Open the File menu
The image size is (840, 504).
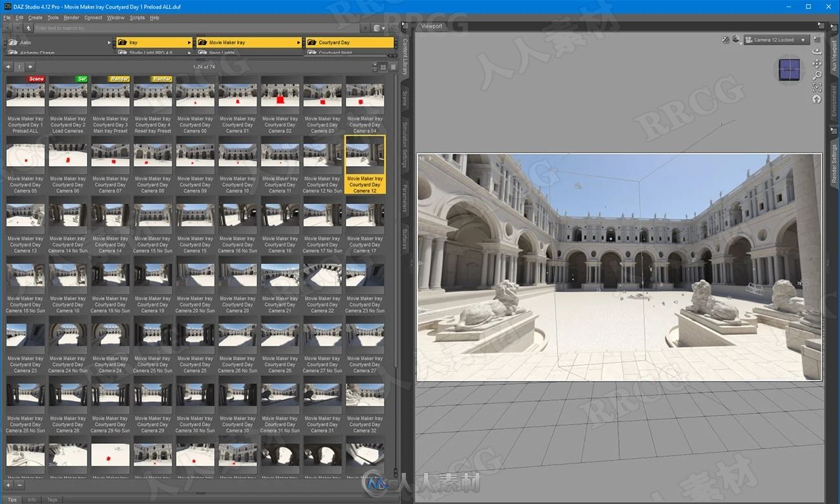6,17
